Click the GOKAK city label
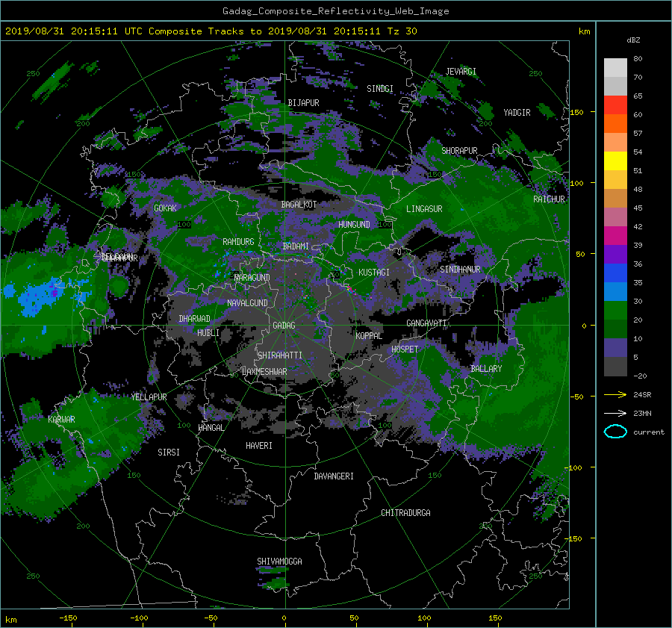Image resolution: width=672 pixels, height=628 pixels. pyautogui.click(x=165, y=208)
